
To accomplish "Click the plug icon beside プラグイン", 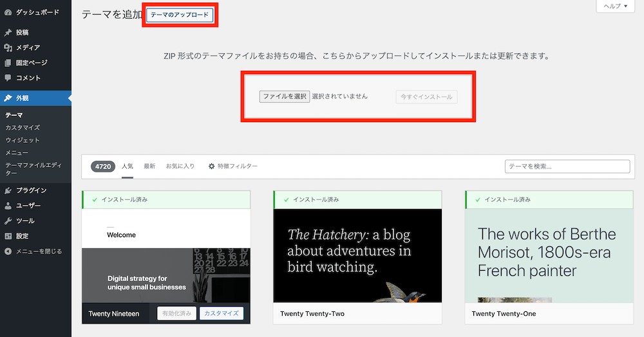I will [x=8, y=190].
